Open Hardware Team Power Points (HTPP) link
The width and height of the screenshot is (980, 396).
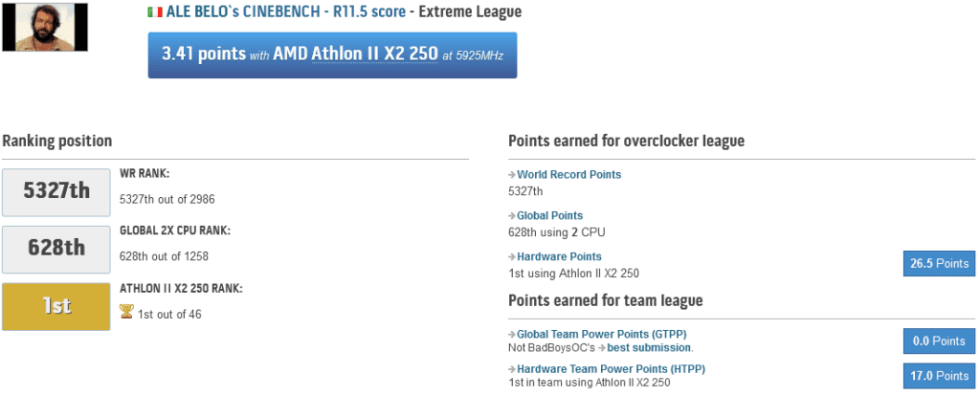click(x=611, y=369)
